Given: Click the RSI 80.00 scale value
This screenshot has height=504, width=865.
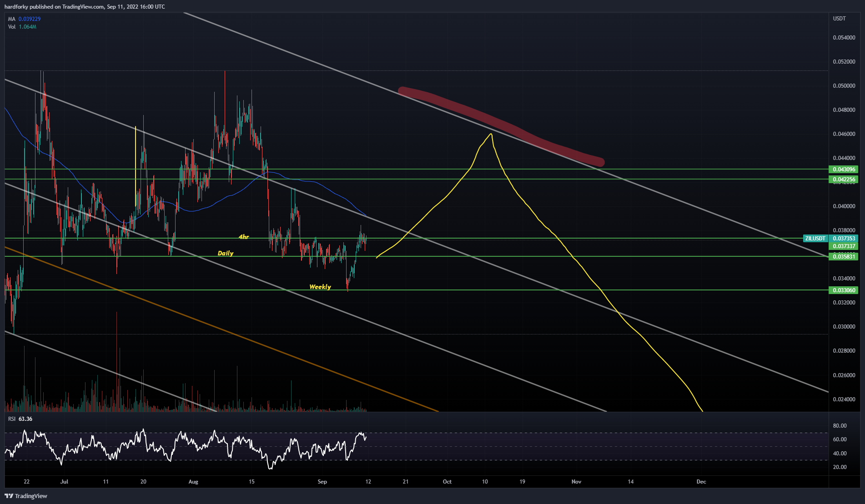Looking at the screenshot, I should pyautogui.click(x=840, y=426).
